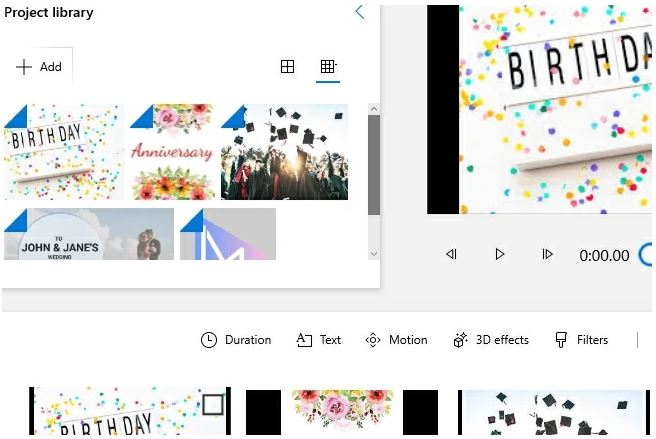Click the library vertical scrollbar thumb
Image resolution: width=656 pixels, height=439 pixels.
coord(374,165)
